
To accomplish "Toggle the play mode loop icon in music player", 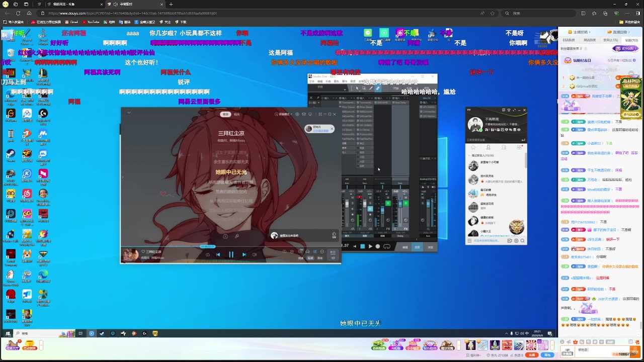I will click(x=208, y=254).
